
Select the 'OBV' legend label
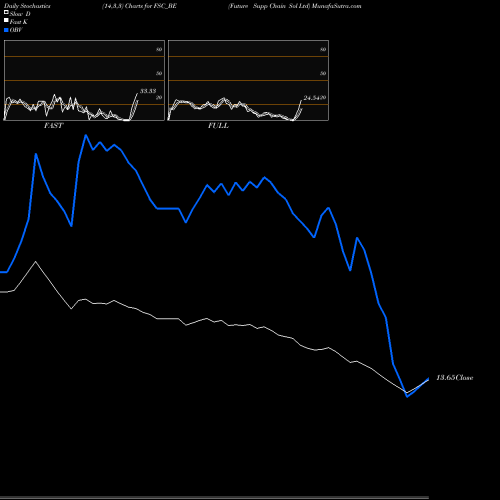tap(16, 30)
